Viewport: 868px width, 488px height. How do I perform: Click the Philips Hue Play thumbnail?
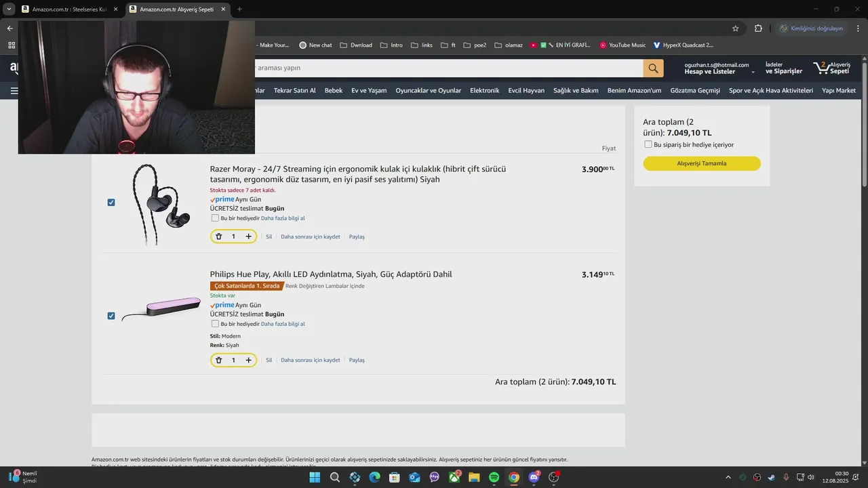(x=161, y=308)
